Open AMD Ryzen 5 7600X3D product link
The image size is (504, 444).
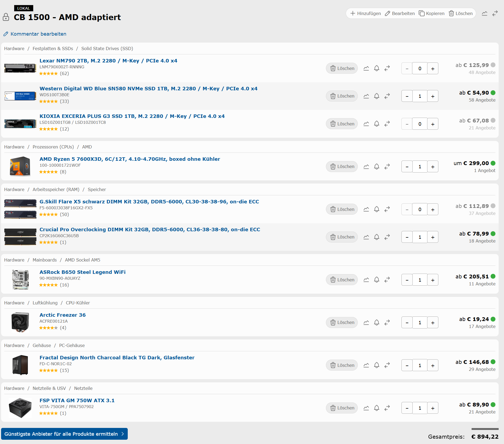130,159
